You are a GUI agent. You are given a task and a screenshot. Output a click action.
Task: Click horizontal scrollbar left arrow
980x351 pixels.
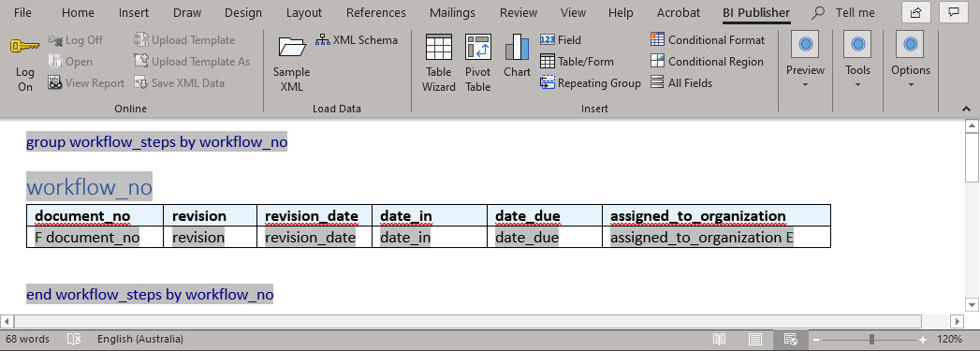pyautogui.click(x=7, y=321)
